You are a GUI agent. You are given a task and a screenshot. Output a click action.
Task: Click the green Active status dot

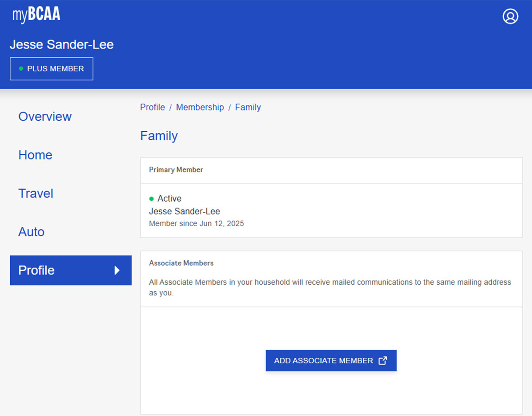click(x=151, y=199)
